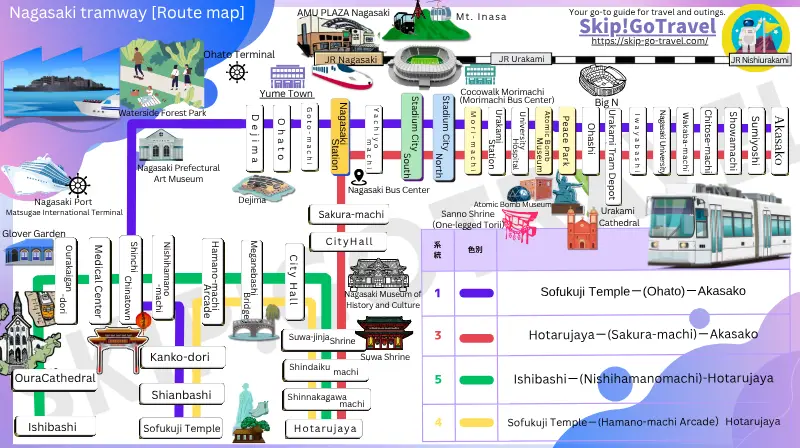Click the stadium illustration near JR Nagasaki
This screenshot has width=800, height=448.
[x=425, y=66]
